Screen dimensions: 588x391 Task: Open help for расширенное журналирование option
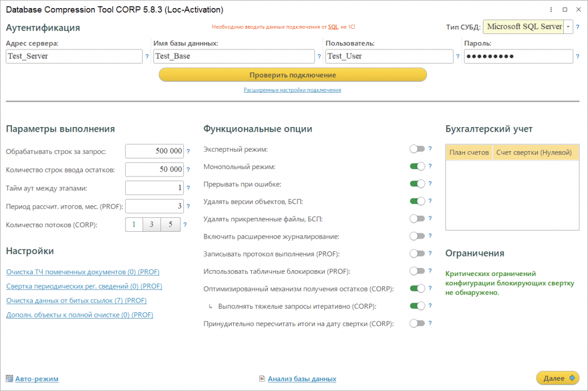pyautogui.click(x=430, y=236)
